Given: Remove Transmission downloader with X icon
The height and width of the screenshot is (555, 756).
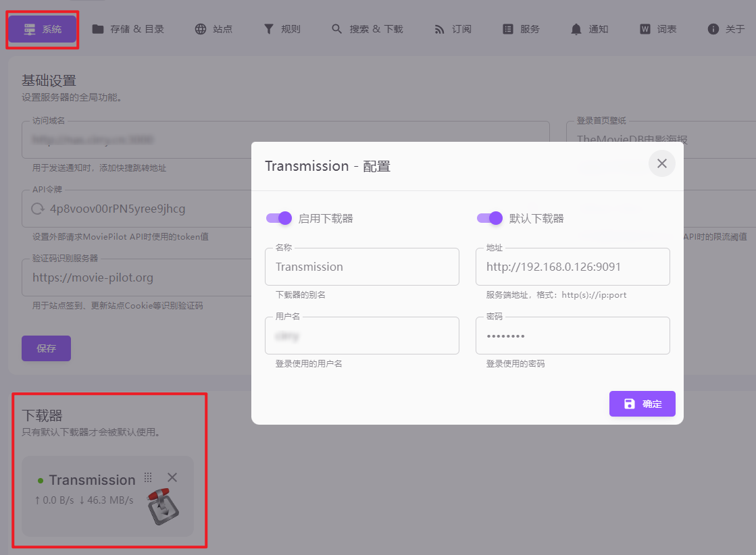Looking at the screenshot, I should tap(172, 477).
